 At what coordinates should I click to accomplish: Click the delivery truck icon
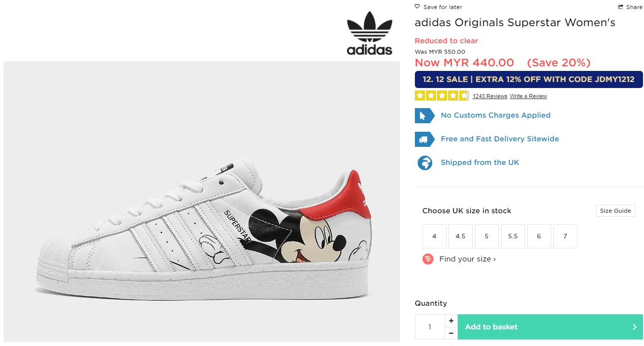click(x=424, y=139)
